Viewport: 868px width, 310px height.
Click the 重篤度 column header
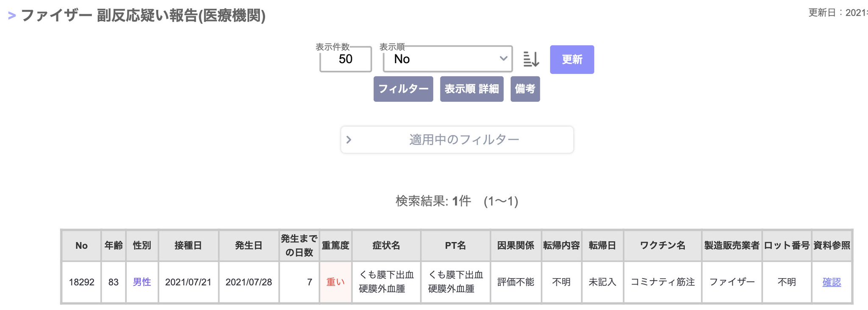335,246
